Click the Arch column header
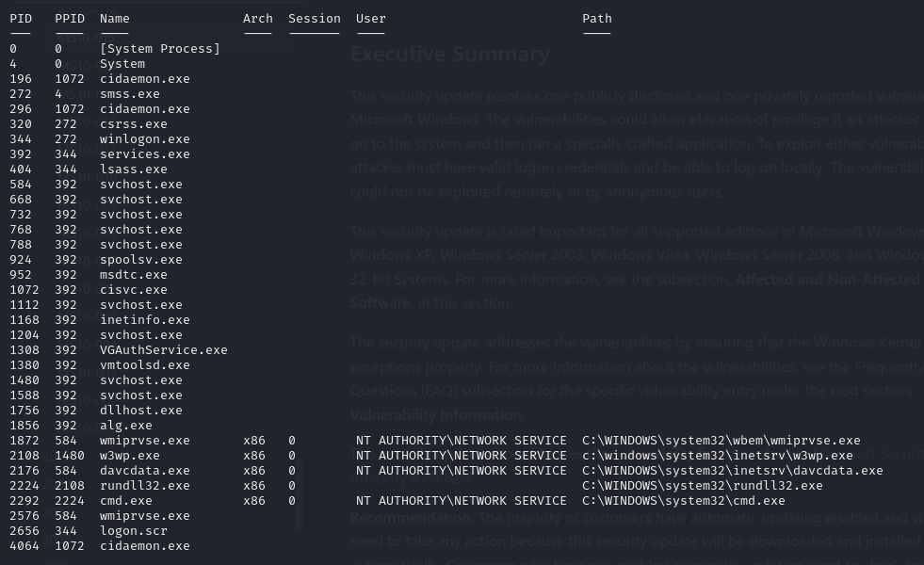Screen dimensions: 924x565 click(x=257, y=19)
